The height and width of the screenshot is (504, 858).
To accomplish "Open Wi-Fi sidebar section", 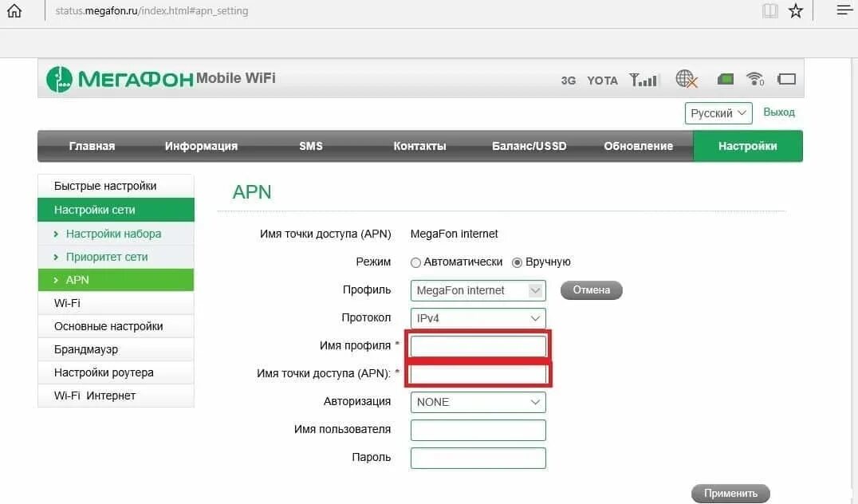I will (x=116, y=303).
